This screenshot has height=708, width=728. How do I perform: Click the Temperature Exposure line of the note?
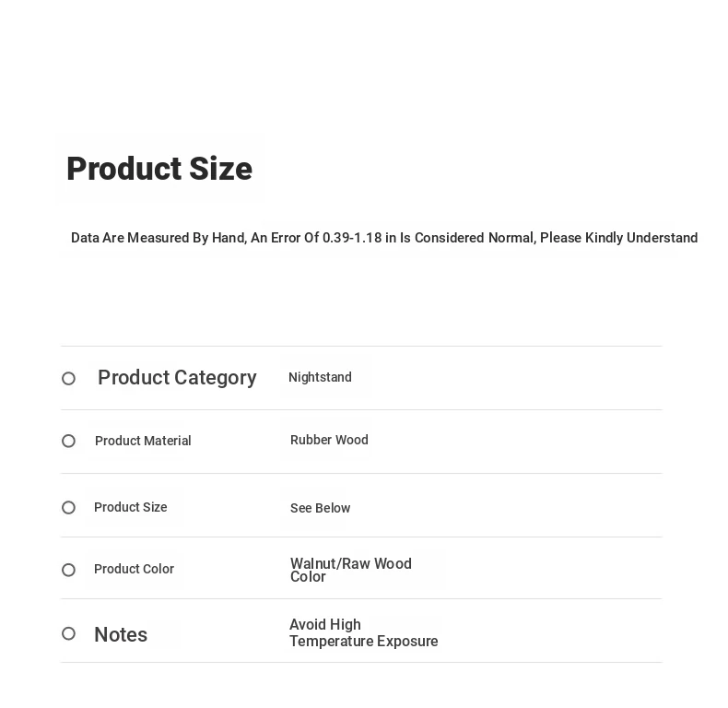363,641
